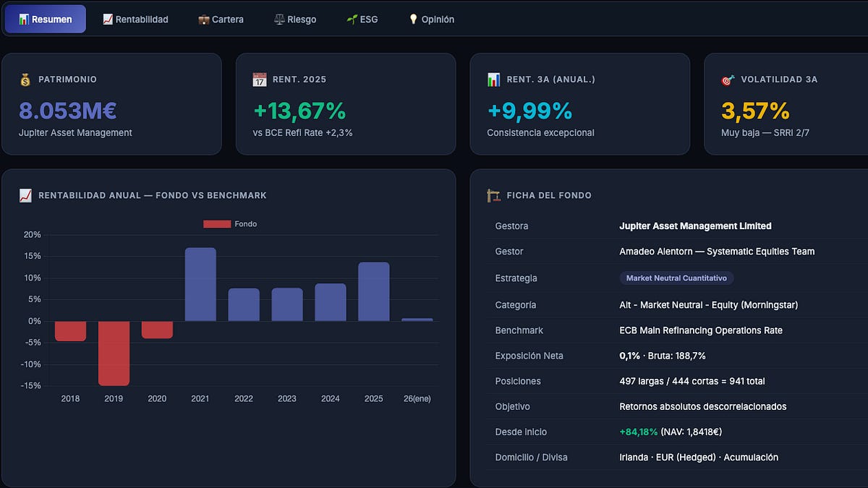The image size is (868, 488).
Task: Open the Cartera tab
Action: 221,20
